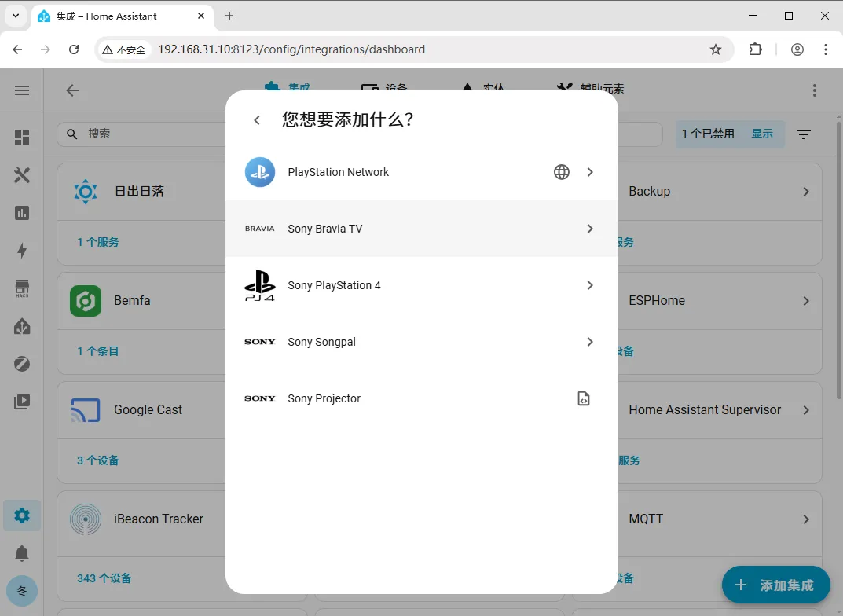Switch to the Entities (实体) tab

pyautogui.click(x=483, y=88)
